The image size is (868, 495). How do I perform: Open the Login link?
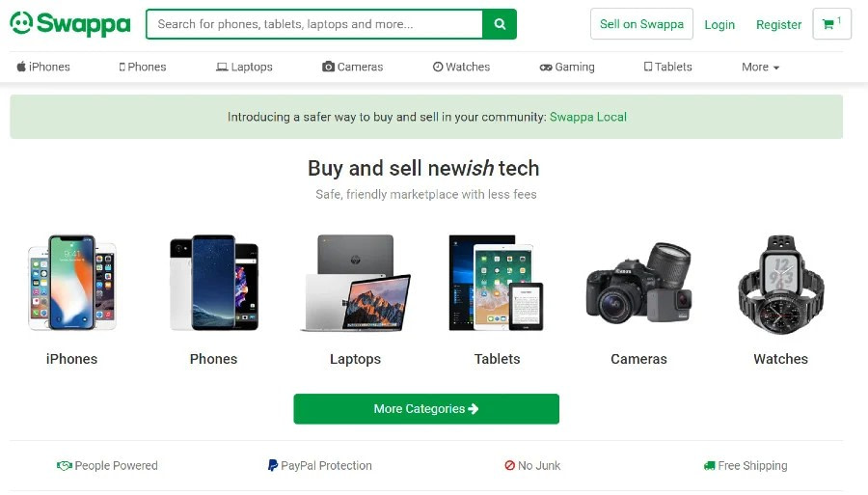[719, 25]
